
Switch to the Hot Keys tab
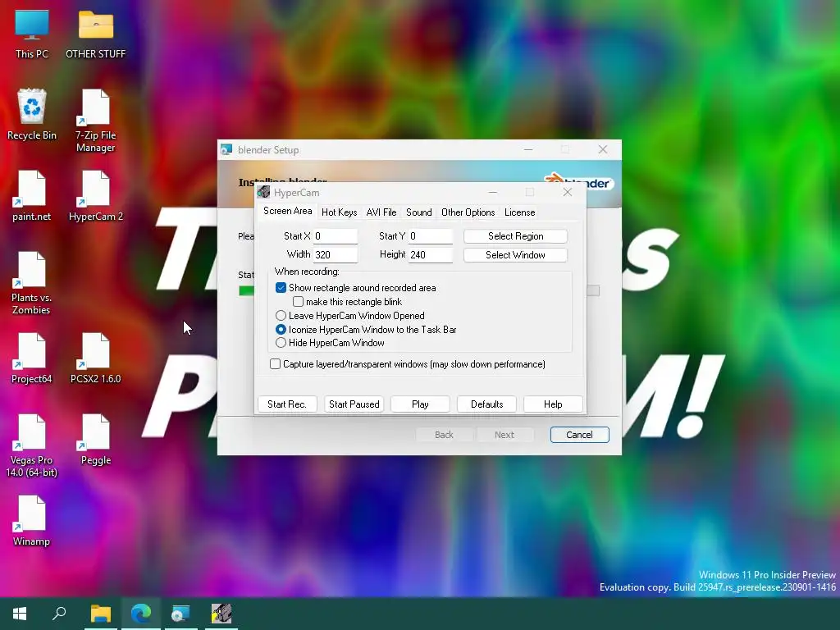coord(339,212)
